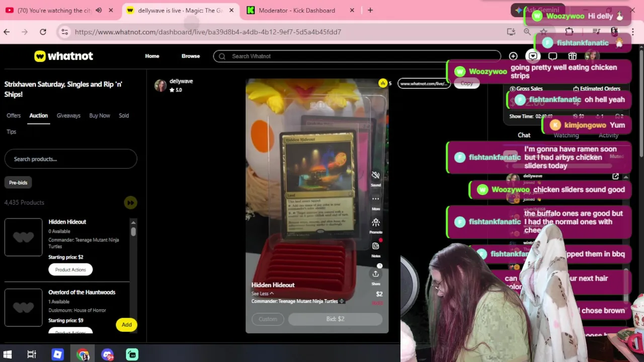Viewport: 644px width, 362px height.
Task: Click the Whatnot logo
Action: point(63,56)
